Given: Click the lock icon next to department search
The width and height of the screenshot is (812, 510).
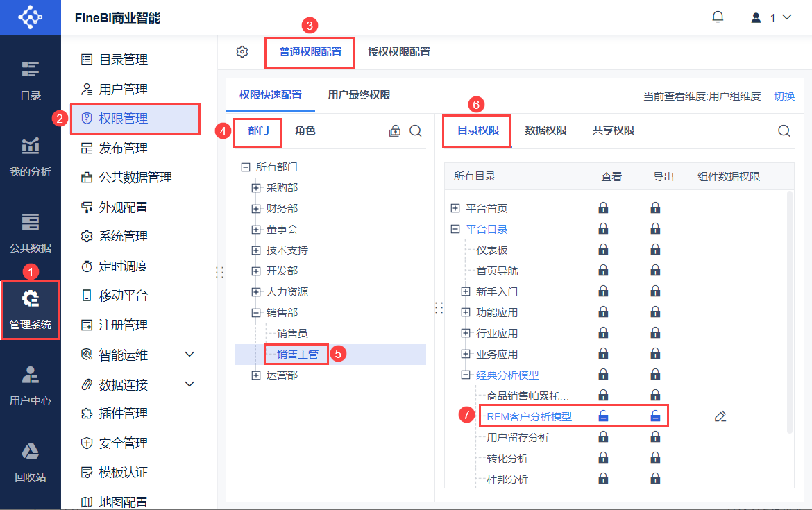Looking at the screenshot, I should coord(395,131).
